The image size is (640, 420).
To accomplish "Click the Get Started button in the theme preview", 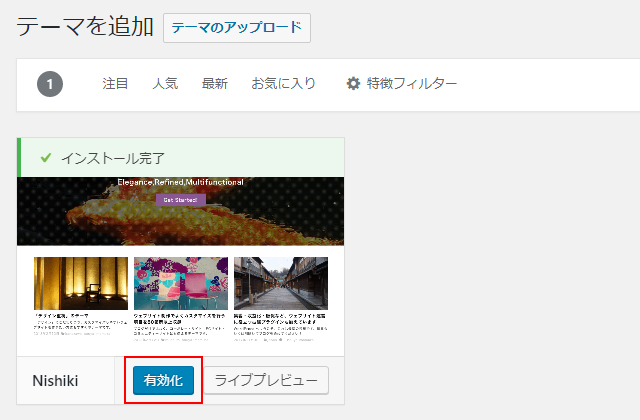I will tap(181, 200).
